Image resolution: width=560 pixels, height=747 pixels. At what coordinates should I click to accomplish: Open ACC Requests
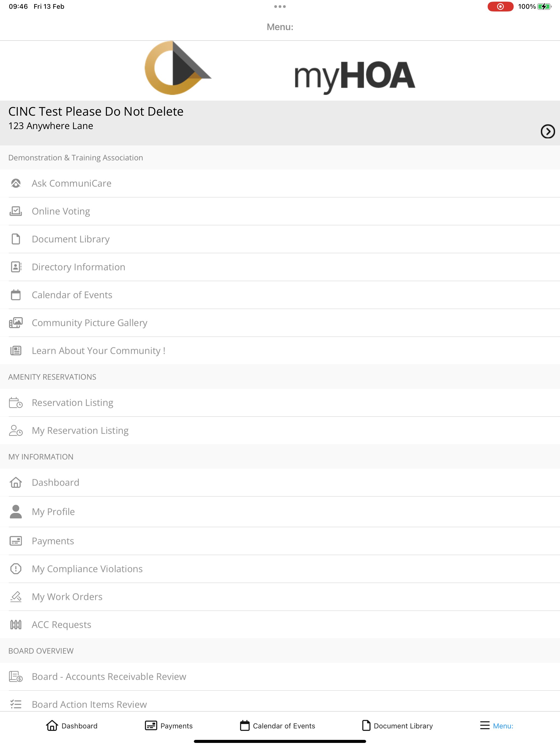(280, 625)
